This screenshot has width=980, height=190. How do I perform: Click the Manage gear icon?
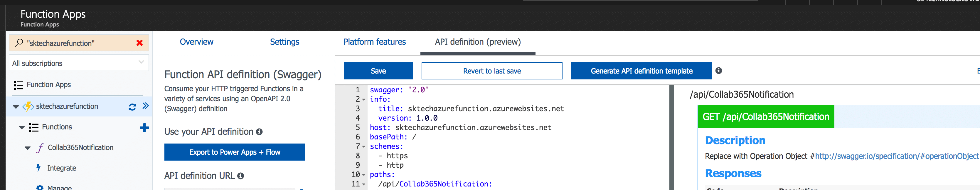point(40,188)
